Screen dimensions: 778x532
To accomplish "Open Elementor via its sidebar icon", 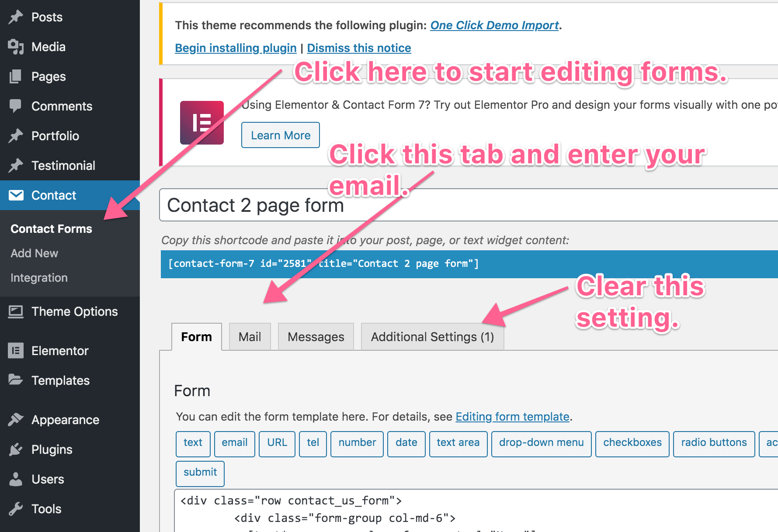I will (x=16, y=351).
